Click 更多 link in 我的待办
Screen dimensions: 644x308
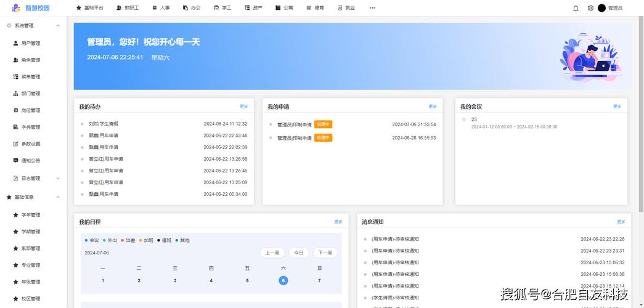pyautogui.click(x=244, y=107)
